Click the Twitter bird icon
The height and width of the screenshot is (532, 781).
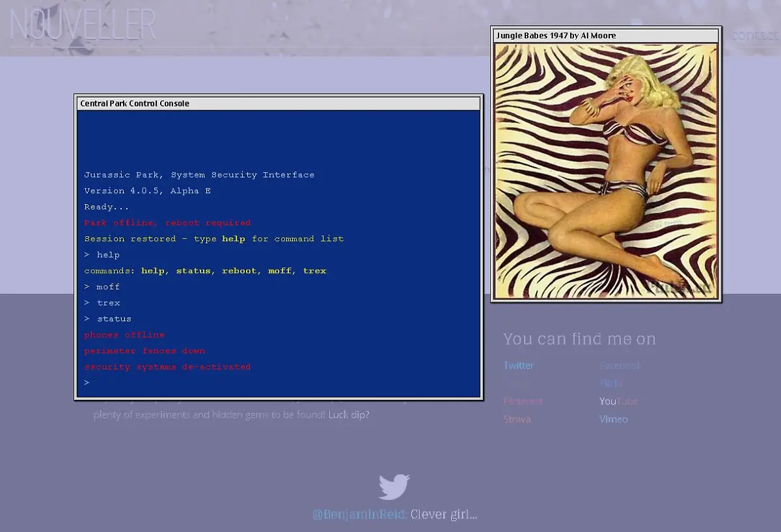click(394, 487)
